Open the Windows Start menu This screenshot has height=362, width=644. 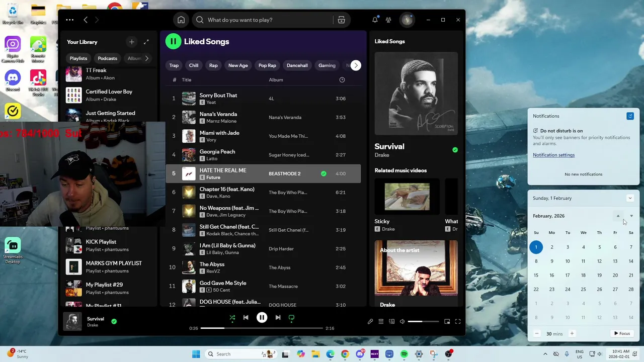(196, 354)
